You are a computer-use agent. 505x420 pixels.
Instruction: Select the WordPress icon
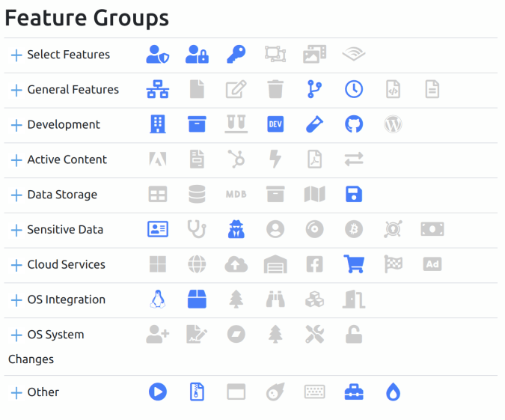(393, 124)
